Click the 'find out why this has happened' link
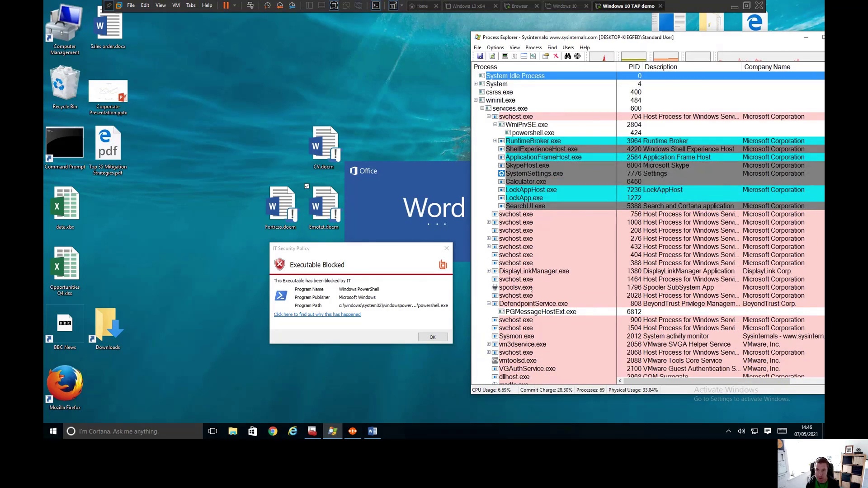Screen dimensions: 868x488 coord(317,314)
